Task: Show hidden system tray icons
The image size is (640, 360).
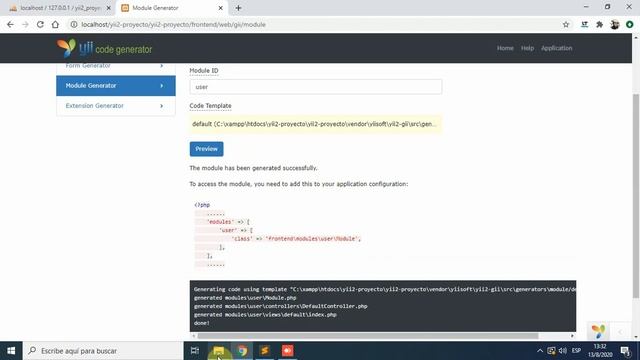Action: (540, 351)
